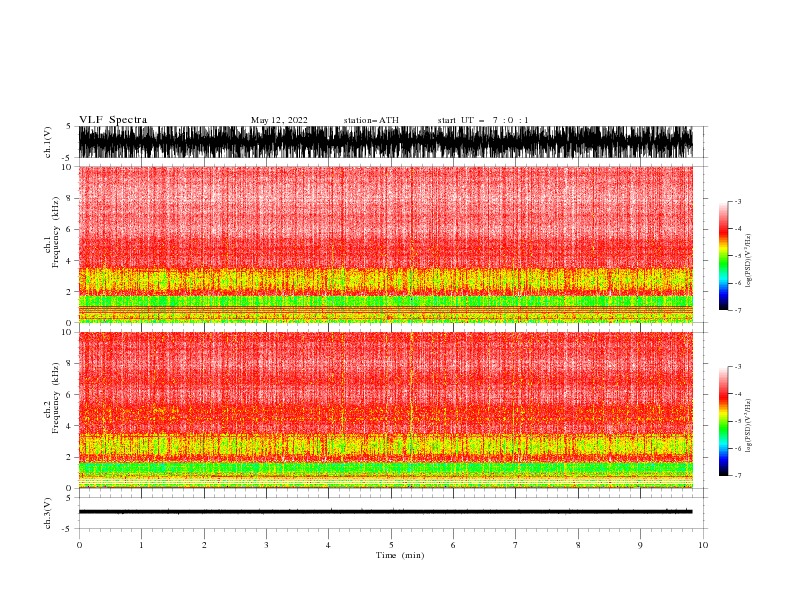Viewport: 792px width, 612px height.
Task: Click the ch.2 log(PSD) colorbar label
Action: (x=748, y=425)
